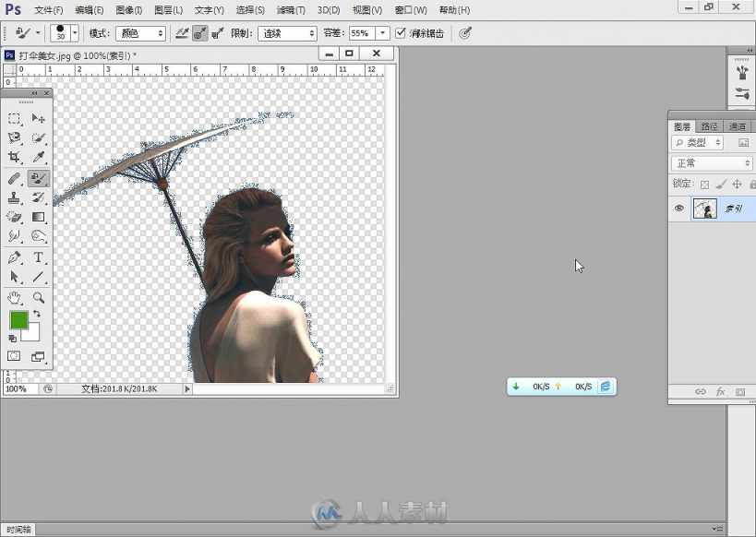Enable Sampling: Continuous in options bar
The image size is (756, 537).
182,33
